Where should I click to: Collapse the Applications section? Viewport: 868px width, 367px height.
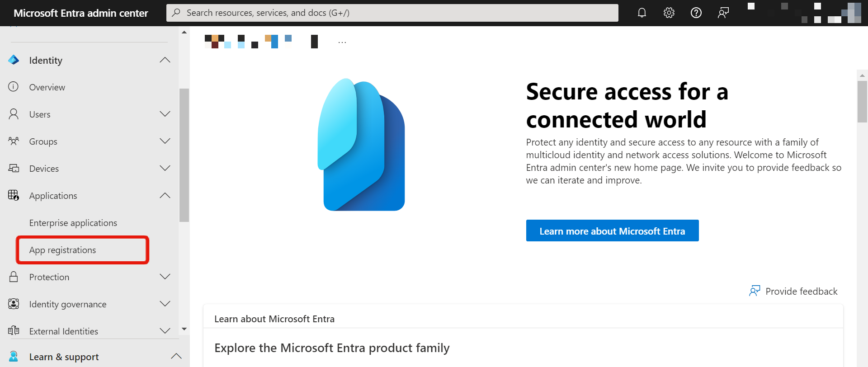[165, 195]
